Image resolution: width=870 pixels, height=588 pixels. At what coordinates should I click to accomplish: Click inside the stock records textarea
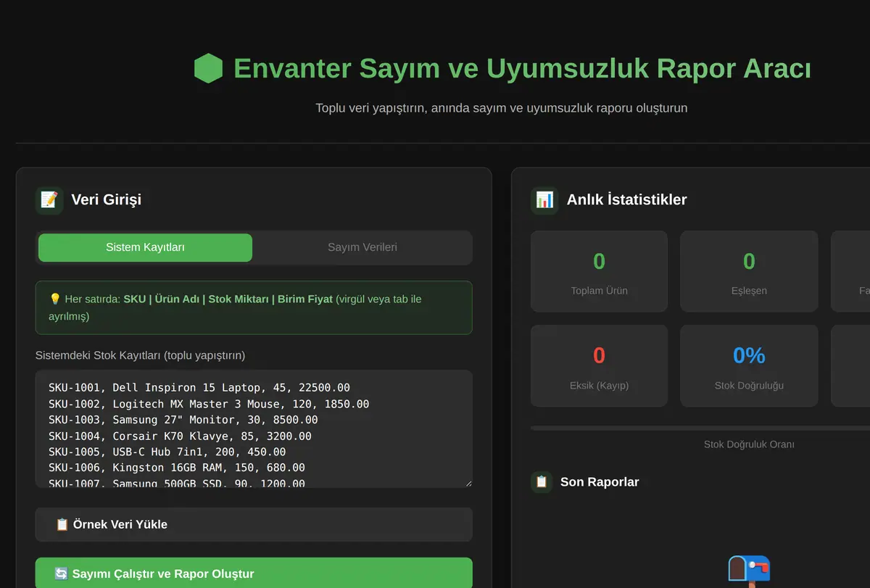tap(254, 428)
